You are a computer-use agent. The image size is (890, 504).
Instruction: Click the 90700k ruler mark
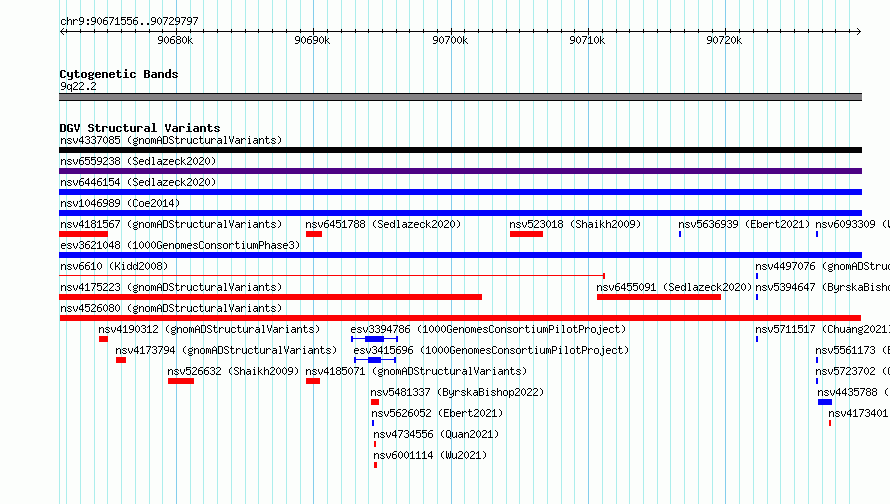click(x=450, y=40)
